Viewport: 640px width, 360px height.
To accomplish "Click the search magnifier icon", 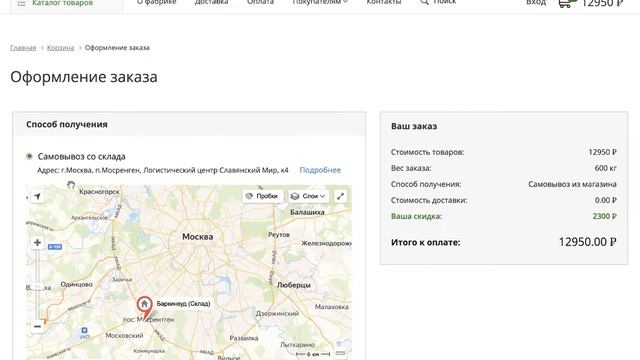I will pos(424,2).
